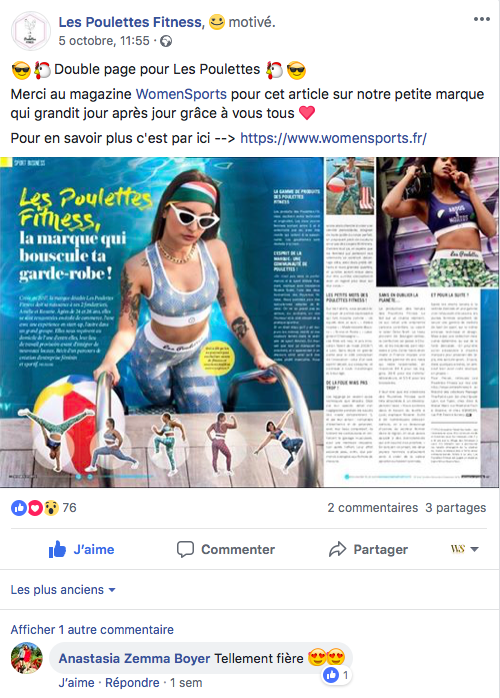
Task: Click the globe public audience icon
Action: click(166, 41)
